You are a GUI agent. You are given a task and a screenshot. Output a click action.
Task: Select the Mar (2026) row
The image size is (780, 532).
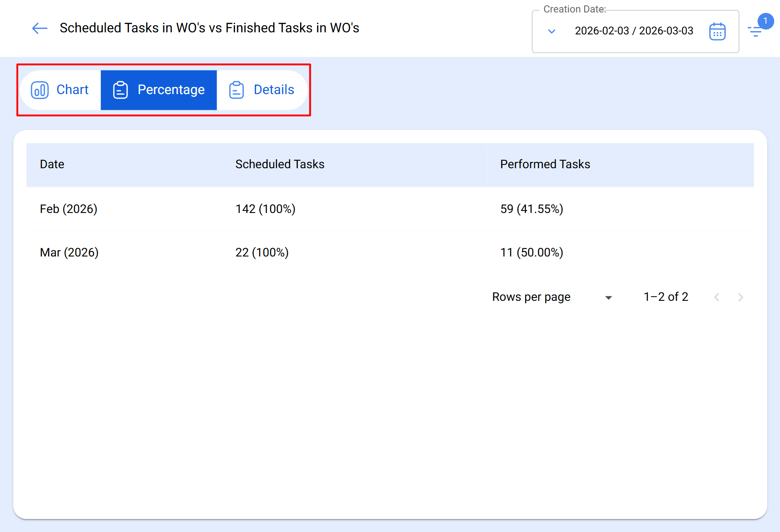click(69, 253)
